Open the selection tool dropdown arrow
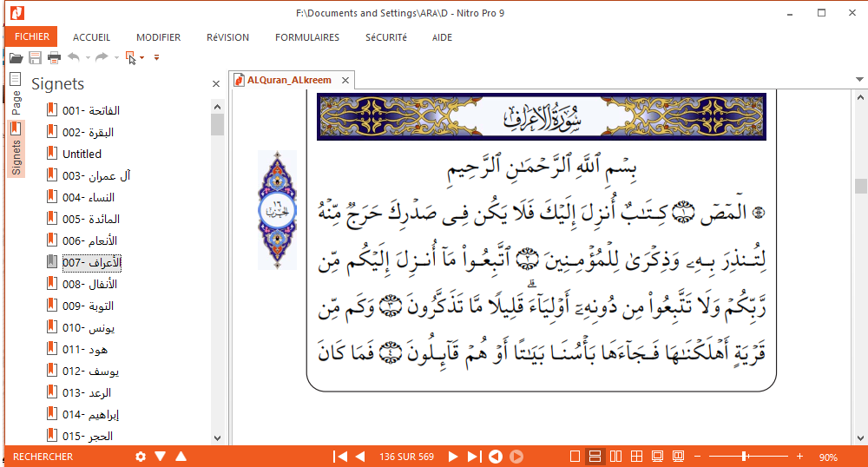 coord(142,57)
